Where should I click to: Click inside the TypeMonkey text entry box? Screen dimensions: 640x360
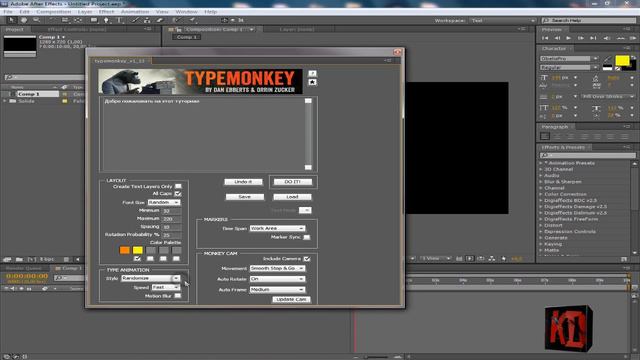[204, 134]
